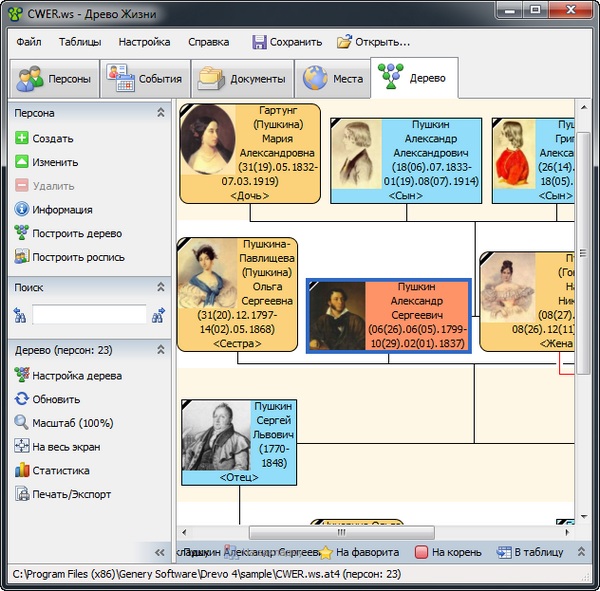Click inside the Поиск search field
The width and height of the screenshot is (600, 591).
(x=89, y=316)
